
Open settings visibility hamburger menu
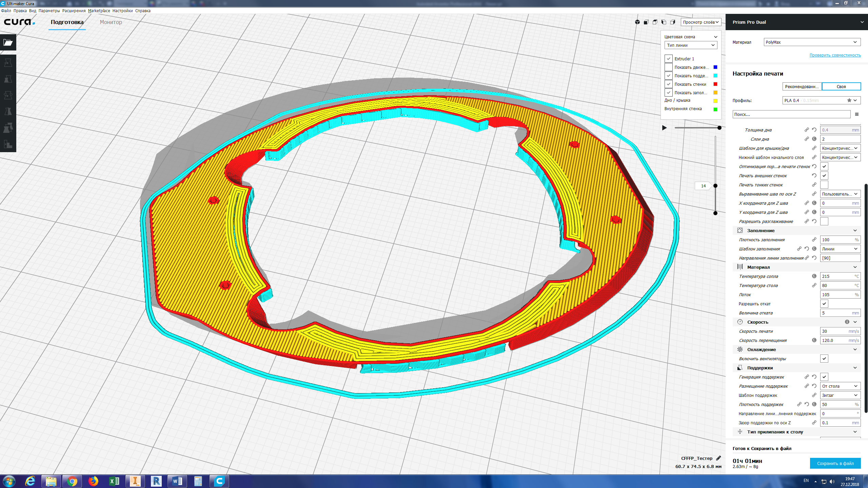857,114
